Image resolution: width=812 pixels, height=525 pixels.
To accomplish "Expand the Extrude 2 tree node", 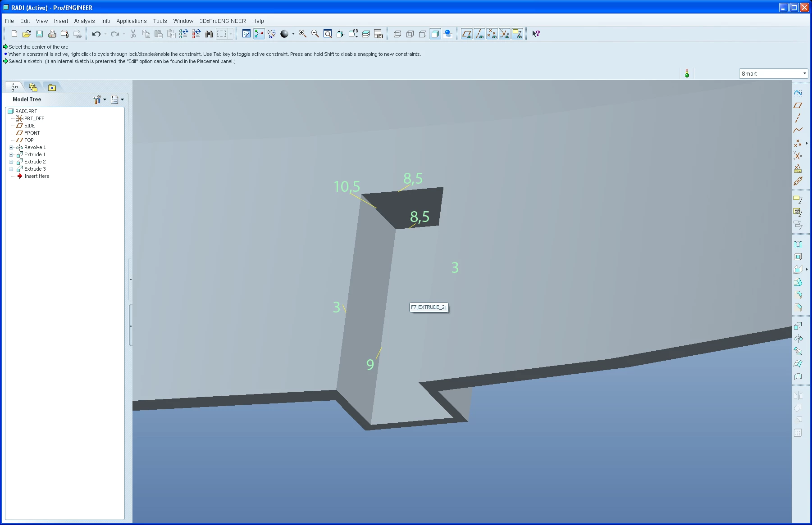I will [11, 162].
